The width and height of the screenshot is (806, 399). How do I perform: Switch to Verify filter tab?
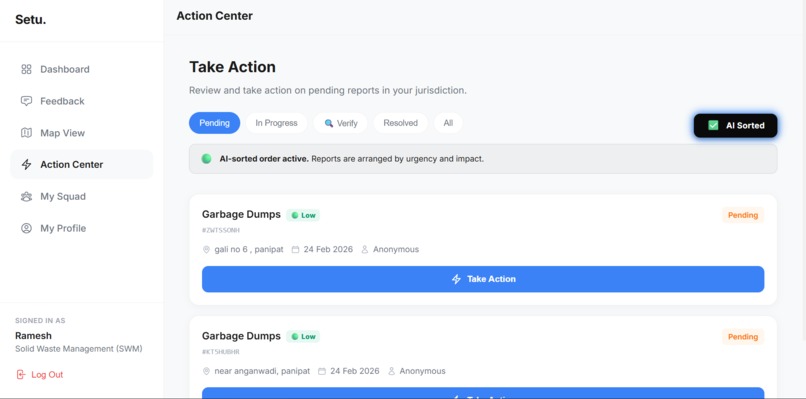340,123
